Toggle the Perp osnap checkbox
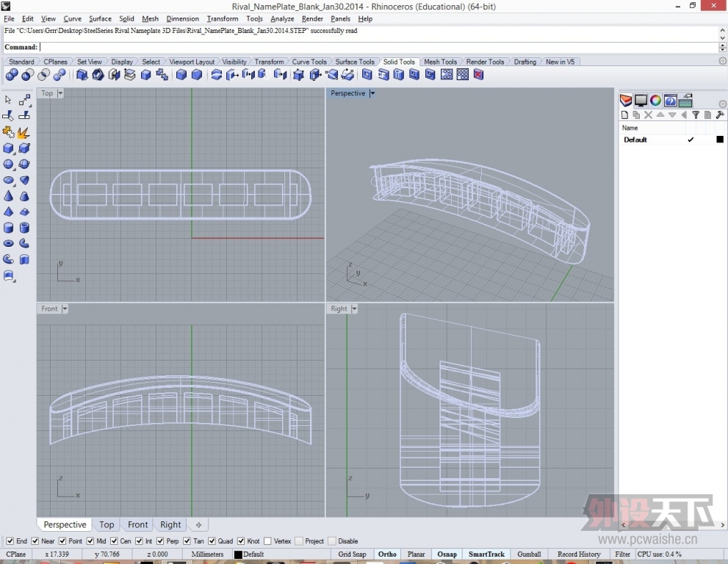The image size is (728, 564). tap(160, 540)
